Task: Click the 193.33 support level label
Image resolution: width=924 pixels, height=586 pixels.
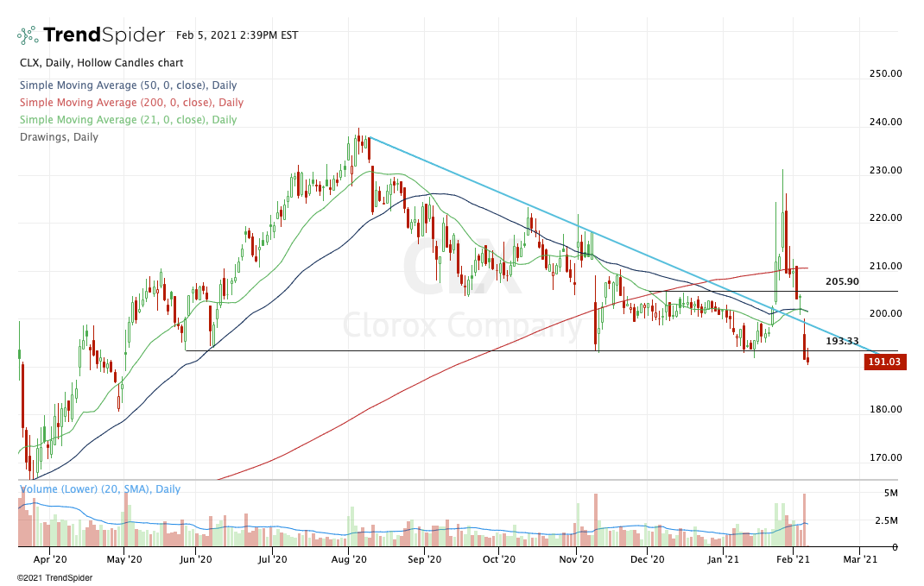Action: [x=842, y=341]
